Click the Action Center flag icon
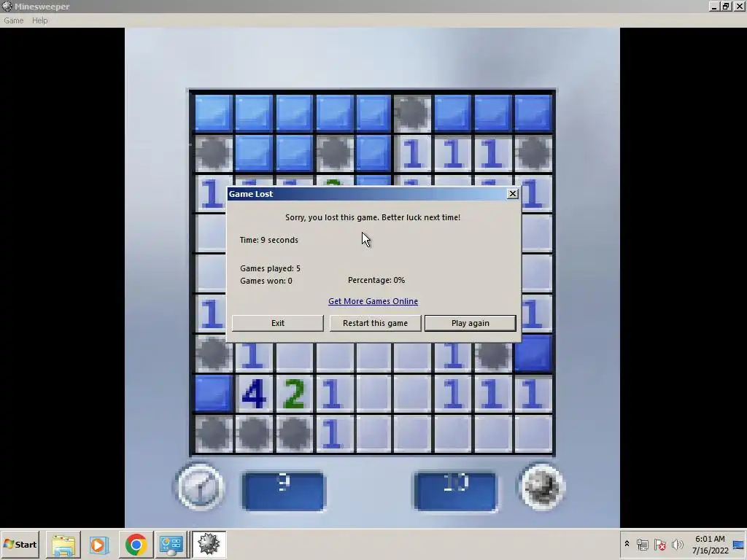 point(659,544)
